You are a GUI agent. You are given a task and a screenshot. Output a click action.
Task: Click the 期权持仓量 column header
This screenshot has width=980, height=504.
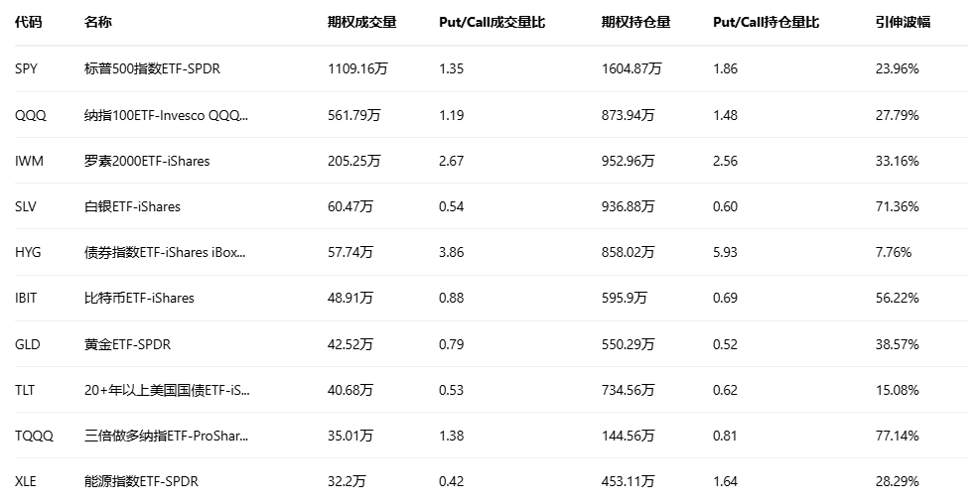click(x=635, y=22)
